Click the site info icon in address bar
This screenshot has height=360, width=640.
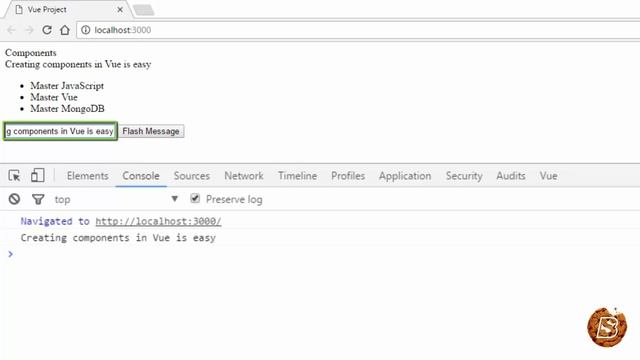pos(85,30)
